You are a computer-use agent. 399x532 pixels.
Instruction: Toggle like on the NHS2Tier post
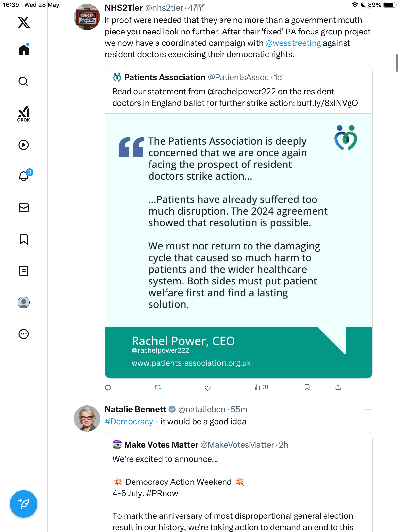click(208, 388)
